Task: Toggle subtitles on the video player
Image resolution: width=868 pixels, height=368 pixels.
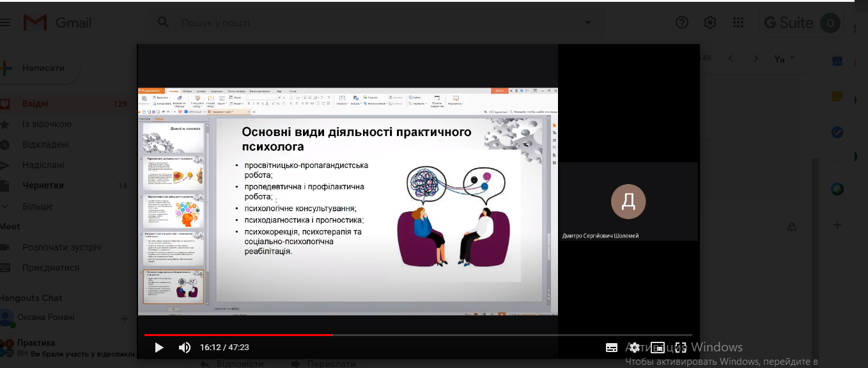Action: [x=612, y=348]
